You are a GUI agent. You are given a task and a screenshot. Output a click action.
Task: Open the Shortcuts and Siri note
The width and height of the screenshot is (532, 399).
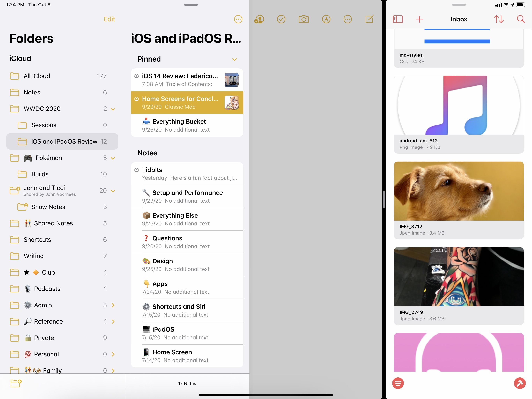pyautogui.click(x=187, y=310)
